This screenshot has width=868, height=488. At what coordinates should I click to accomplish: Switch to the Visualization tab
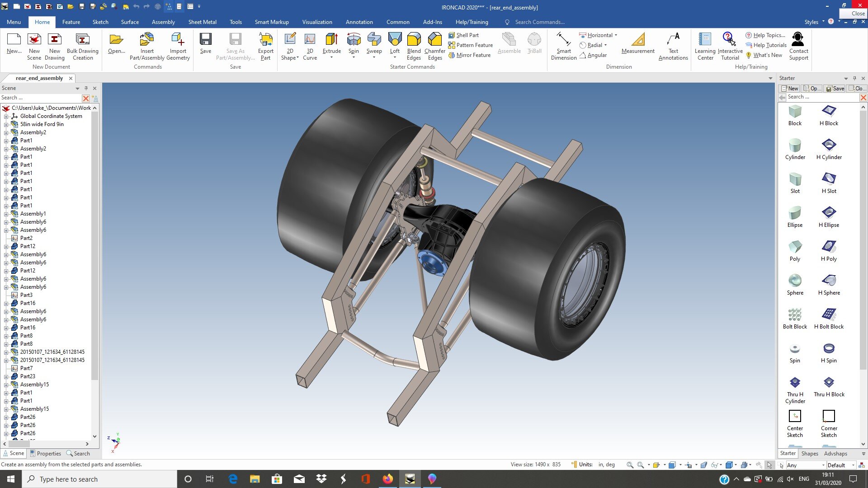tap(317, 22)
